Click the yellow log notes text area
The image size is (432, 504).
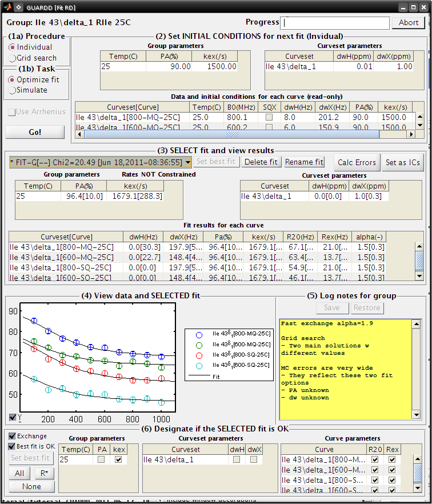coord(346,369)
